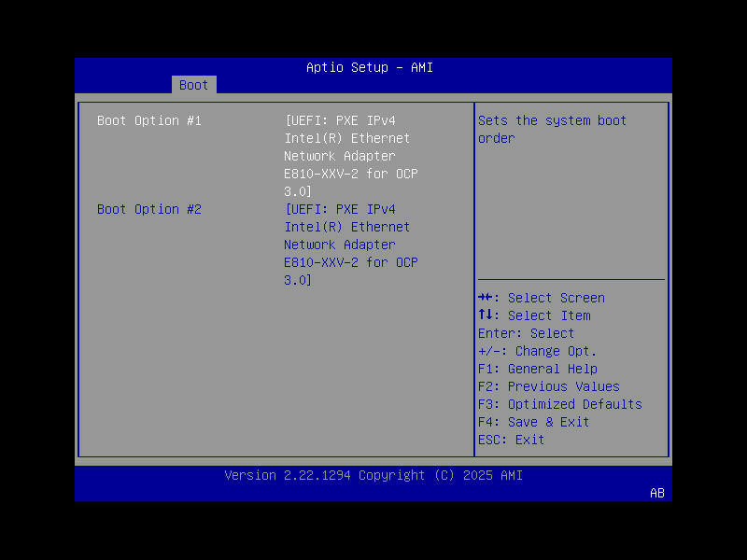747x560 pixels.
Task: Click the Enter: Select key hint
Action: 523,332
